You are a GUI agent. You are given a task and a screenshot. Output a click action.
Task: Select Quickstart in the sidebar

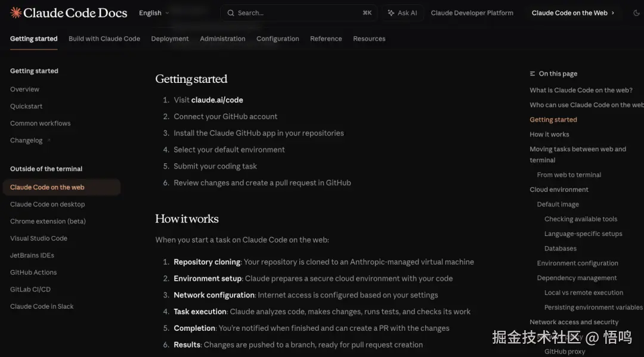[x=26, y=106]
